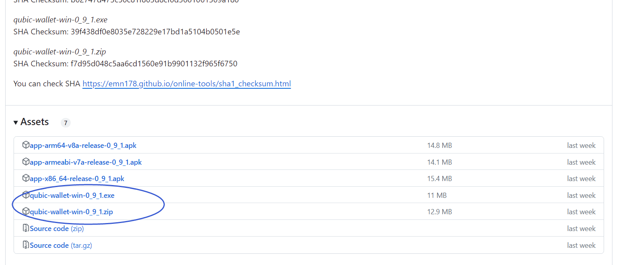Click 'last week' timestamp on Source code (tar.gz) row
Screen dimensions: 644x265
click(x=581, y=245)
